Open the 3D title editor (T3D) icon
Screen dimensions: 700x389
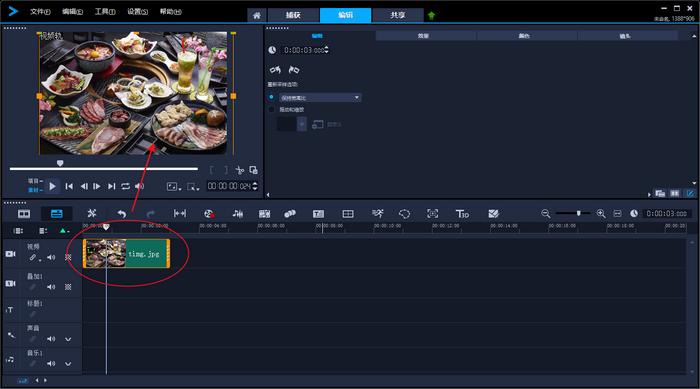click(462, 214)
